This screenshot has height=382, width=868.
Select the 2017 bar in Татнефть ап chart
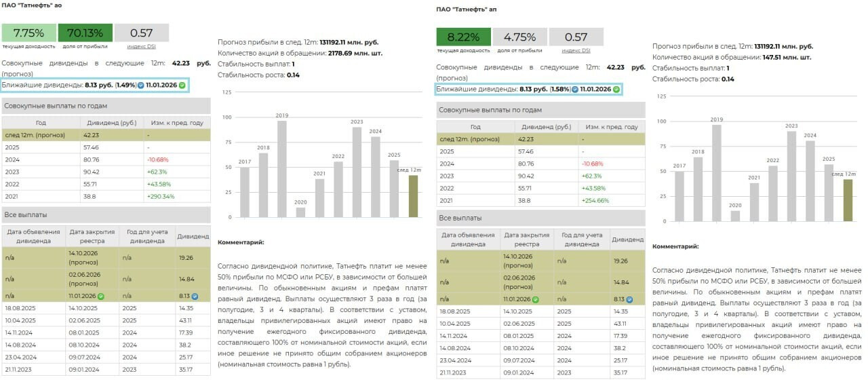click(x=679, y=196)
